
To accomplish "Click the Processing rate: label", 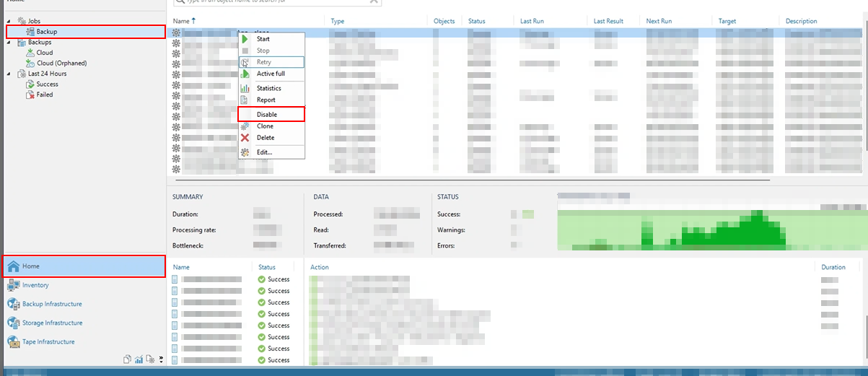I will pos(194,230).
